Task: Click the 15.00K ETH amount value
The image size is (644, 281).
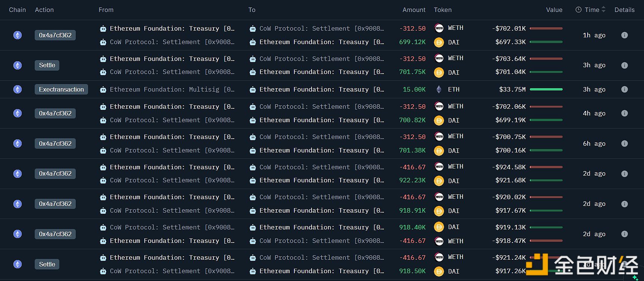Action: [414, 89]
